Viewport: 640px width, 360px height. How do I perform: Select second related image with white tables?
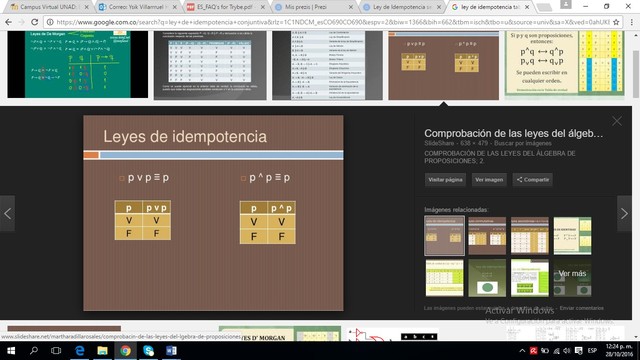pyautogui.click(x=487, y=236)
